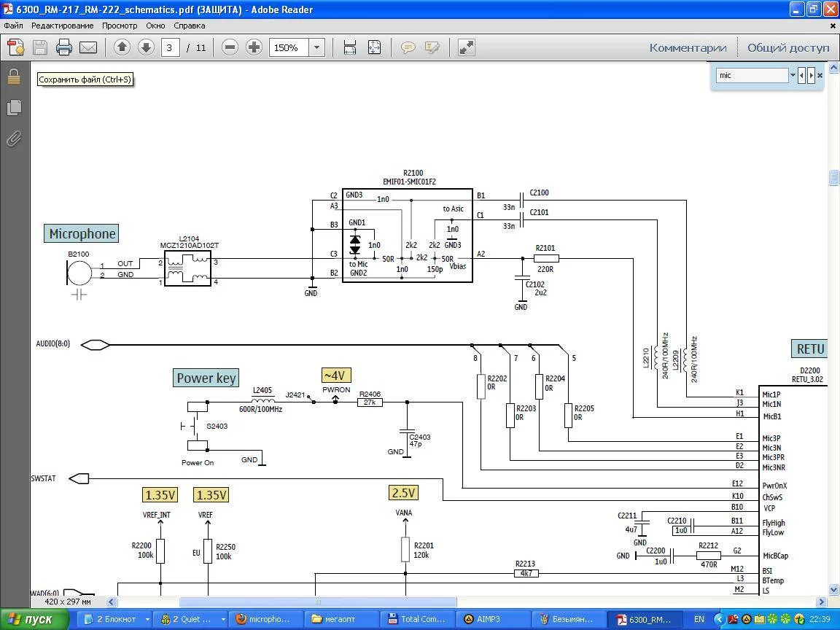Go to previous page with up arrow

(x=122, y=48)
